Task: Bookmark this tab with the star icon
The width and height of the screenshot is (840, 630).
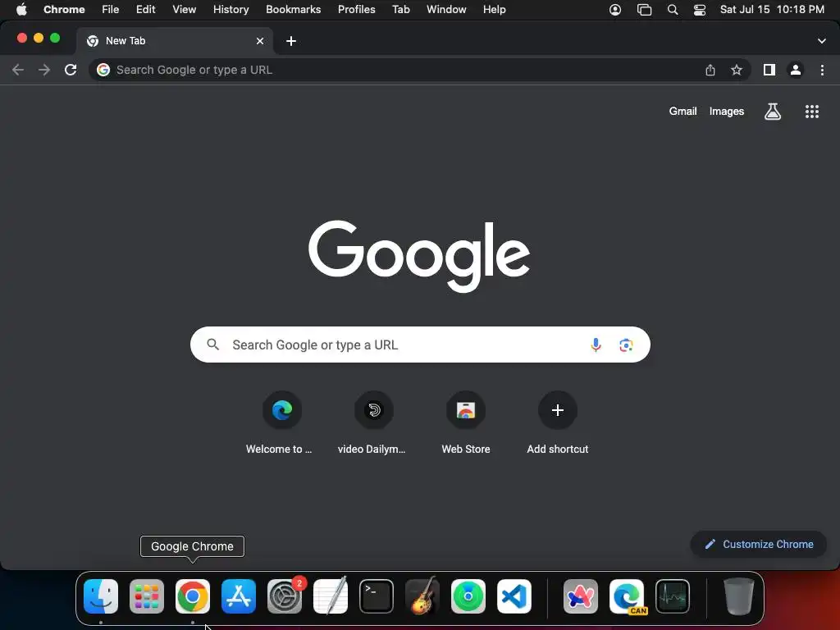Action: [x=737, y=70]
